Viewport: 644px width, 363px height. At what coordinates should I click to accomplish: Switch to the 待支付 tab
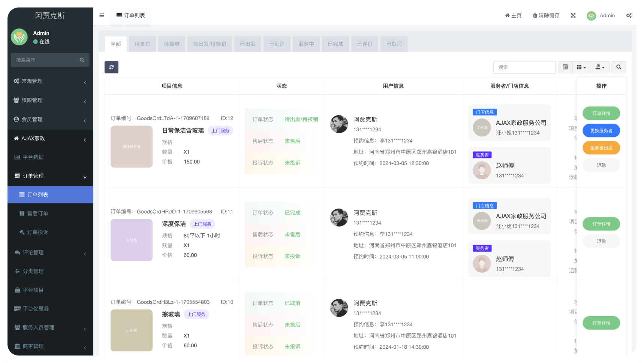(x=142, y=44)
